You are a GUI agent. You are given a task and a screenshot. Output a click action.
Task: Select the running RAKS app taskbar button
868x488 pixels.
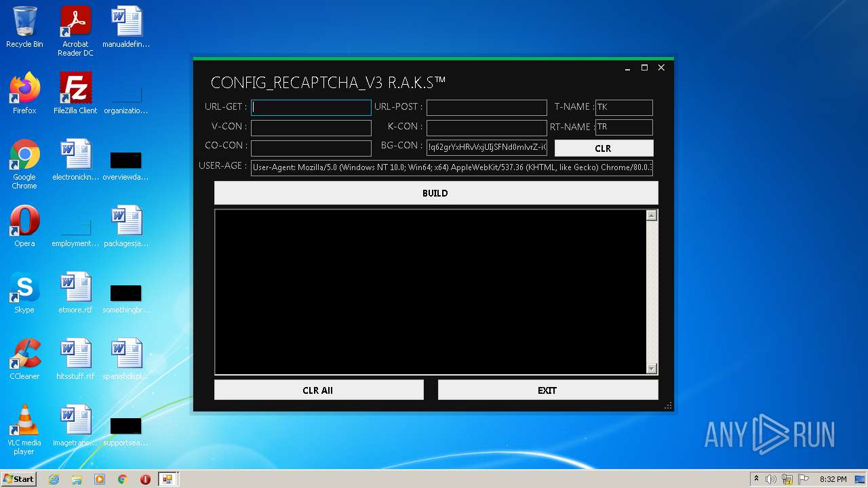coord(167,479)
